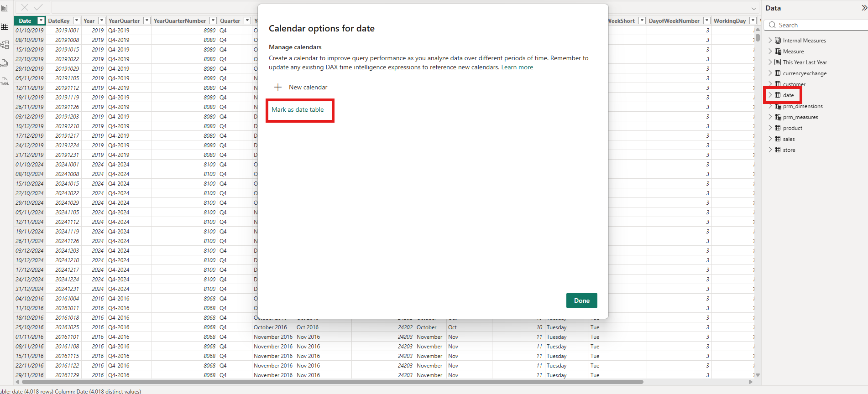Open the Year column filter dropdown
The image size is (868, 394).
coord(102,21)
